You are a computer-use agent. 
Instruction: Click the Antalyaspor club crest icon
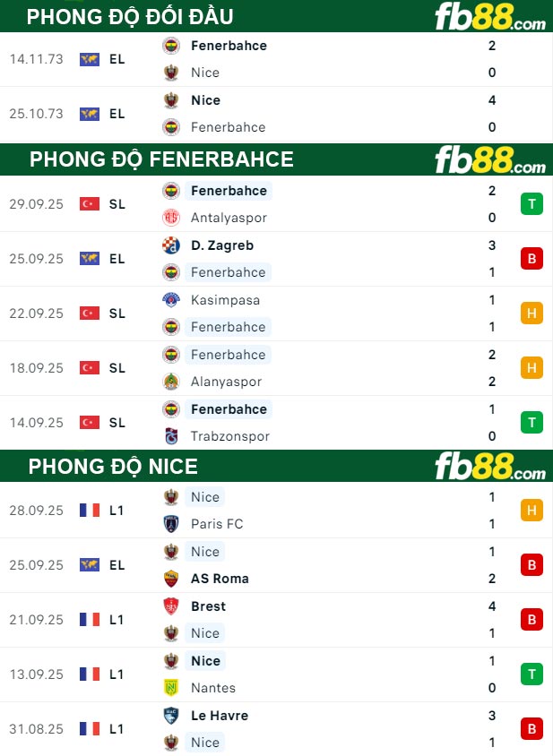[x=170, y=218]
